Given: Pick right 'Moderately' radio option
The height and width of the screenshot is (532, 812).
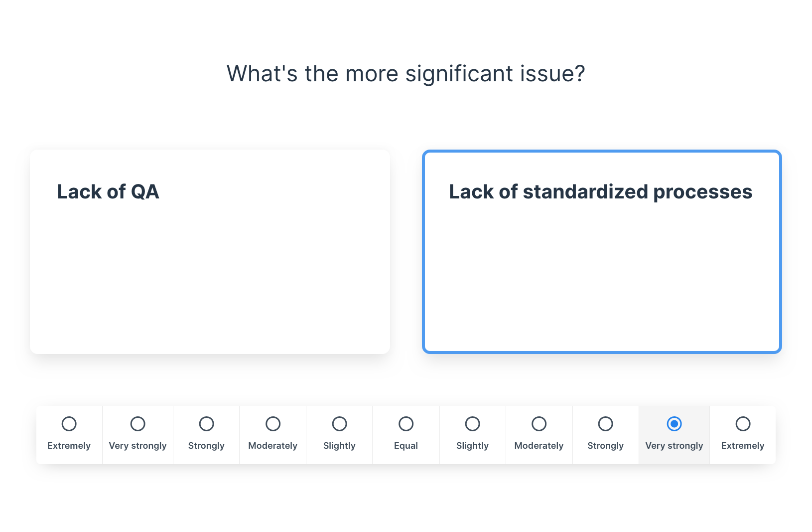Looking at the screenshot, I should click(x=539, y=424).
